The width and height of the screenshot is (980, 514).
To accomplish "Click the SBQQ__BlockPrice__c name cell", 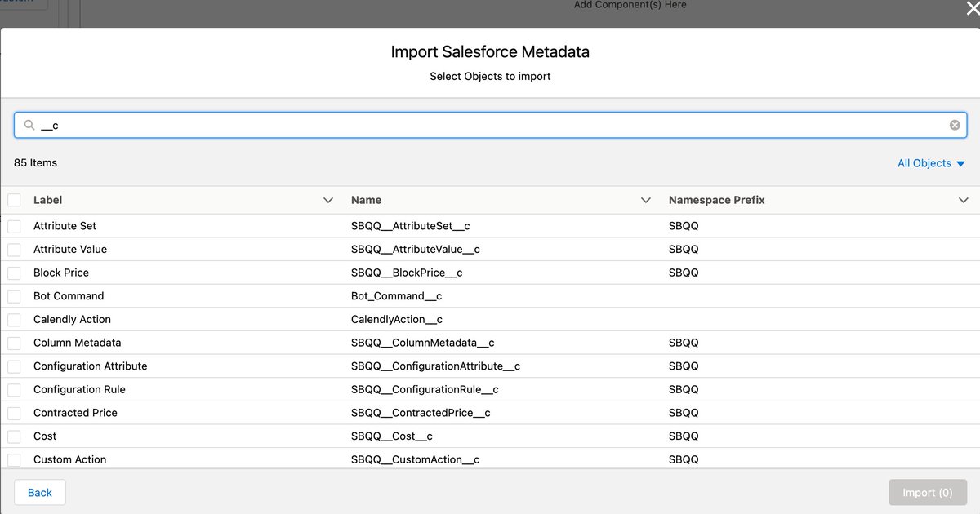I will pyautogui.click(x=407, y=273).
